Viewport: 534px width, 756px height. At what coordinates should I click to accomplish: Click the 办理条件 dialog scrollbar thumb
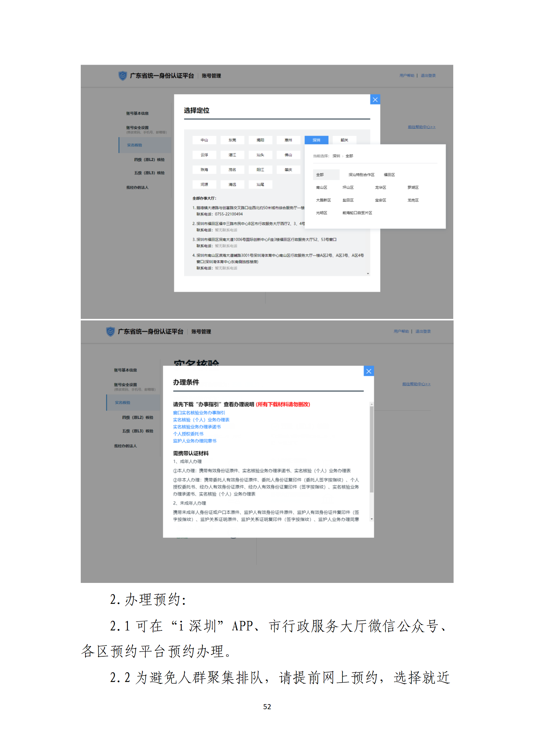click(371, 449)
